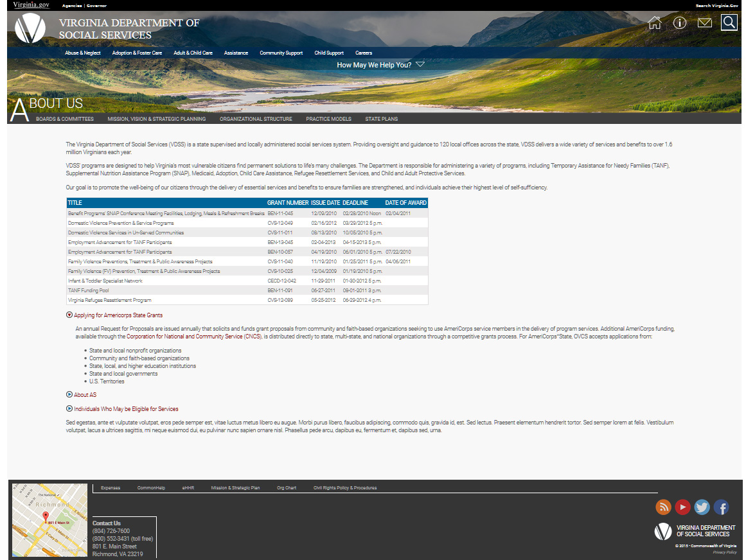The width and height of the screenshot is (746, 560).
Task: Open the TANF Funding Pool grant link
Action: click(89, 291)
